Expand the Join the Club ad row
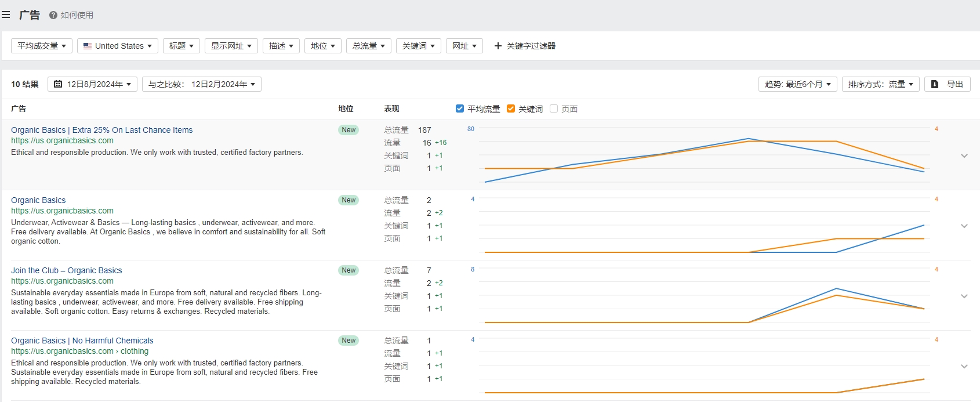Image resolution: width=980 pixels, height=402 pixels. (x=964, y=296)
